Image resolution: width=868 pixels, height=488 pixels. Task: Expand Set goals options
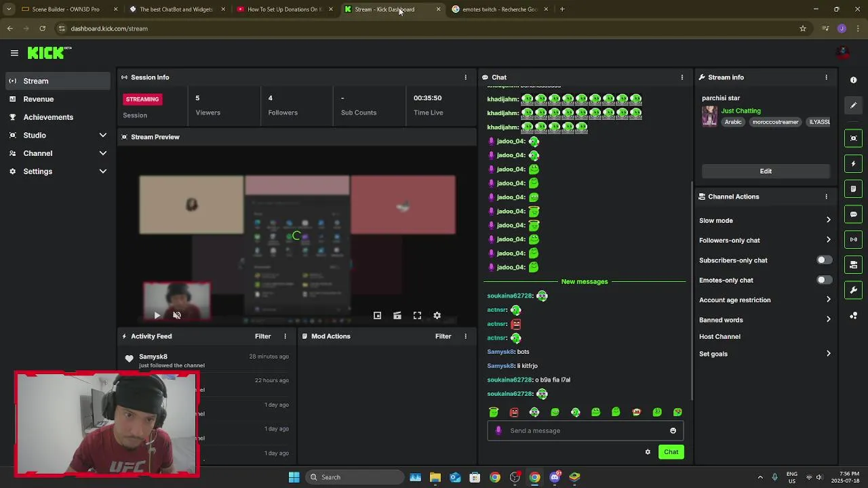[x=765, y=354]
